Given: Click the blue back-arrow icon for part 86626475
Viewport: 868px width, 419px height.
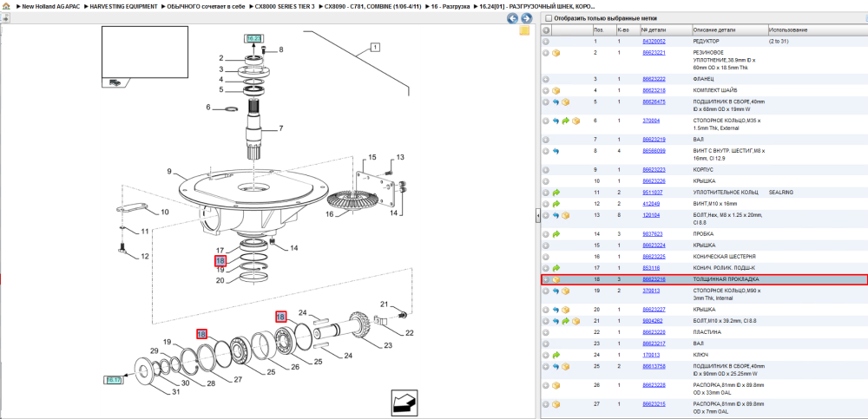Looking at the screenshot, I should (556, 101).
